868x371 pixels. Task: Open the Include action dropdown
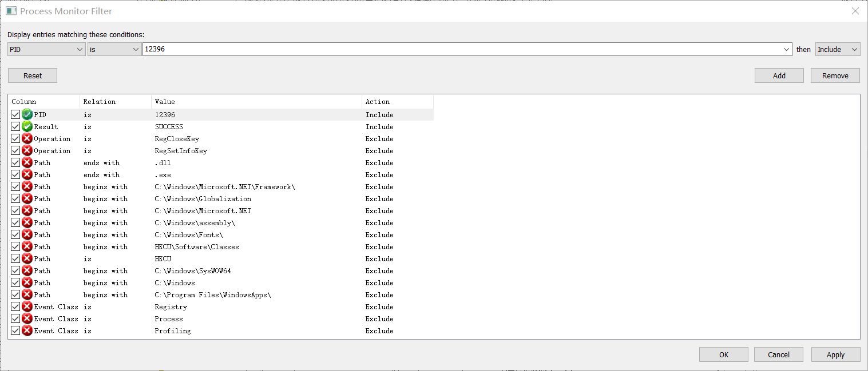tap(837, 49)
